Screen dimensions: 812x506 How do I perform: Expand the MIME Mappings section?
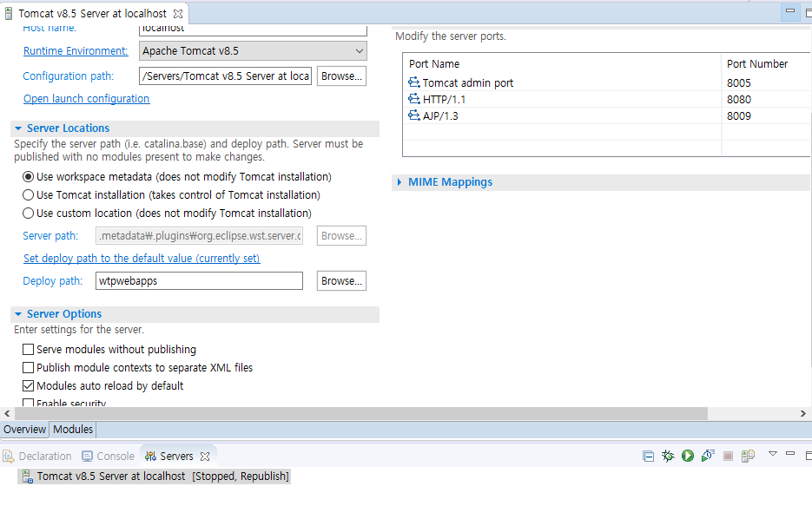[x=399, y=182]
